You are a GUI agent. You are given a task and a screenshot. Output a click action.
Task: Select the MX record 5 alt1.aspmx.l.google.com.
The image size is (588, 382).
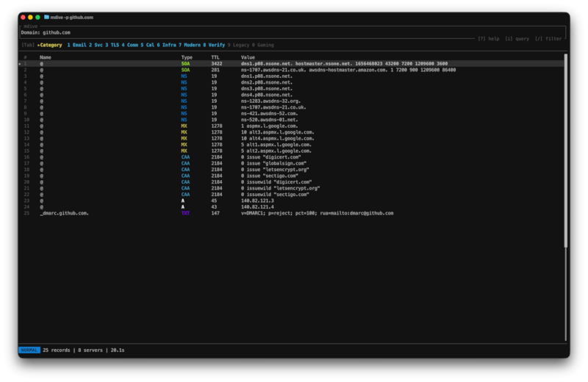(291, 145)
